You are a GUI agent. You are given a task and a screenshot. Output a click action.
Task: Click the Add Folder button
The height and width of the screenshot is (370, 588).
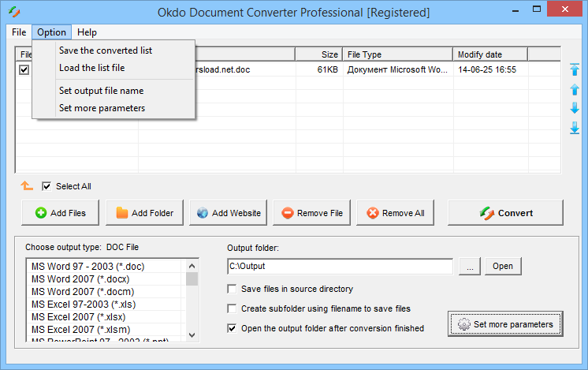tap(143, 213)
